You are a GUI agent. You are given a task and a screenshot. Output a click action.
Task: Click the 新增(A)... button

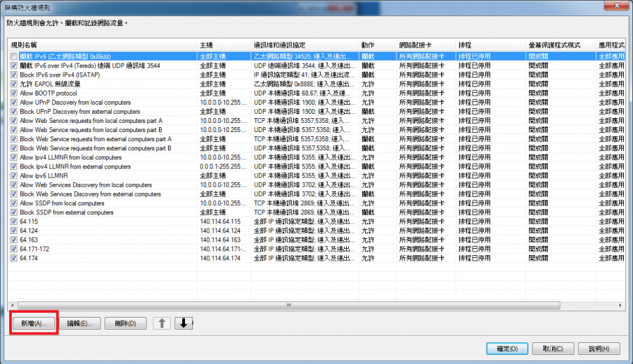pyautogui.click(x=33, y=323)
